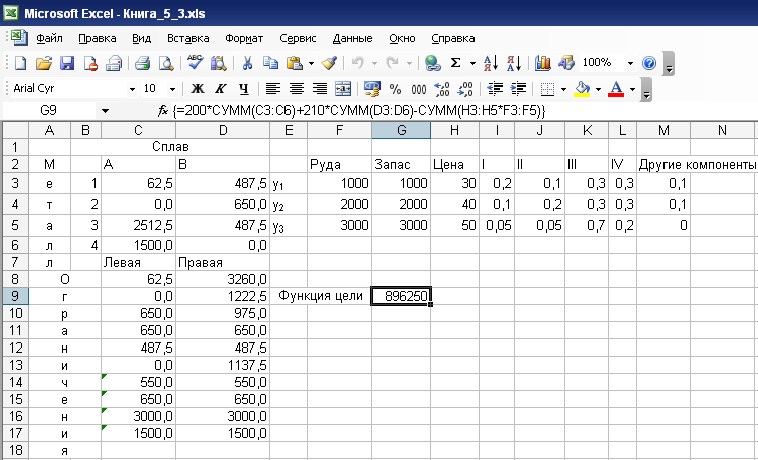Apply borders with the Borders button
Image resolution: width=758 pixels, height=460 pixels.
[547, 89]
